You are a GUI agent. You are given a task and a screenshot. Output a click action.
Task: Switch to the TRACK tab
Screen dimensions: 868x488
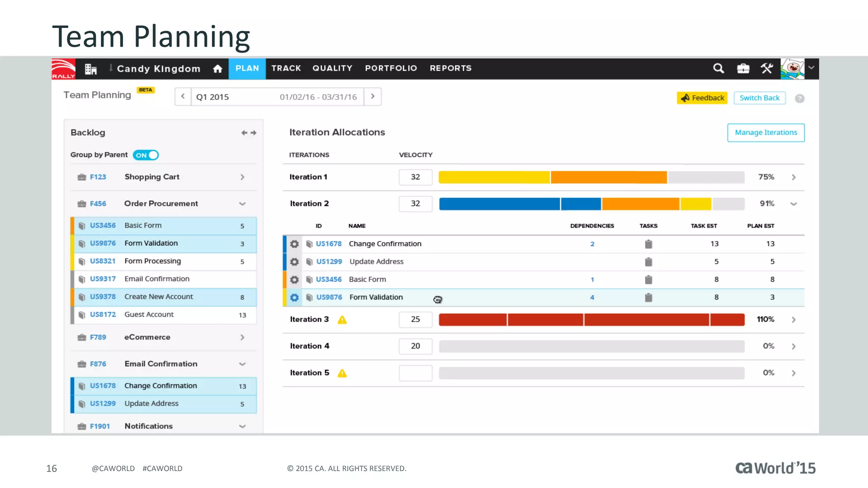(286, 68)
